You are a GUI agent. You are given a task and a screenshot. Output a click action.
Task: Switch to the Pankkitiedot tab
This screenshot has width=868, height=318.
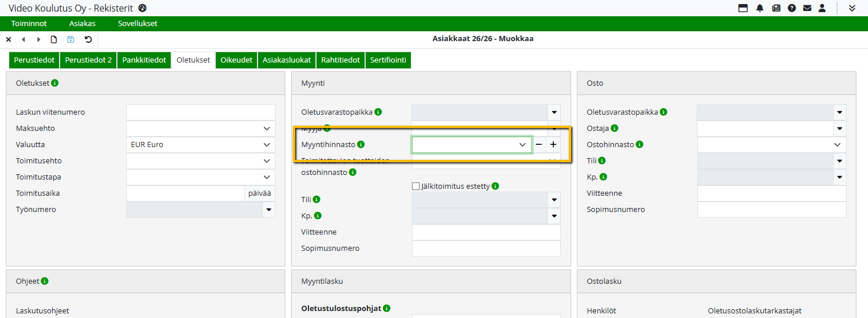click(144, 60)
